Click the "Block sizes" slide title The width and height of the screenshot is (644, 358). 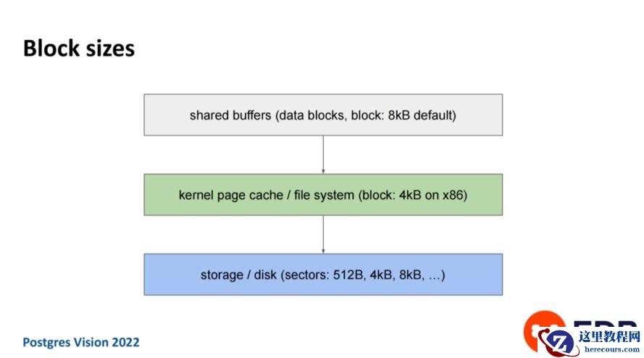pyautogui.click(x=78, y=49)
